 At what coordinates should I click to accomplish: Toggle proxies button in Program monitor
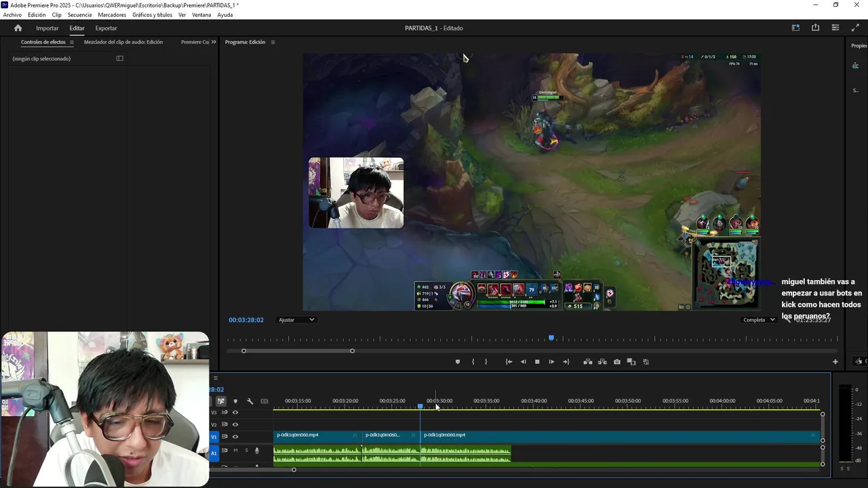click(646, 362)
